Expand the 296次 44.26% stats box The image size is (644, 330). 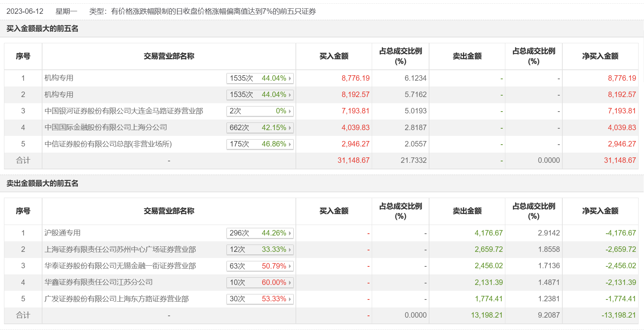click(x=260, y=233)
